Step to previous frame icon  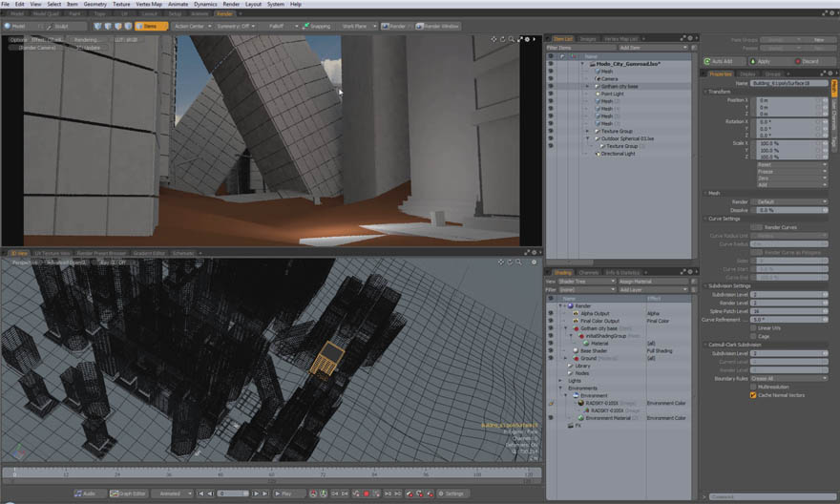[211, 493]
